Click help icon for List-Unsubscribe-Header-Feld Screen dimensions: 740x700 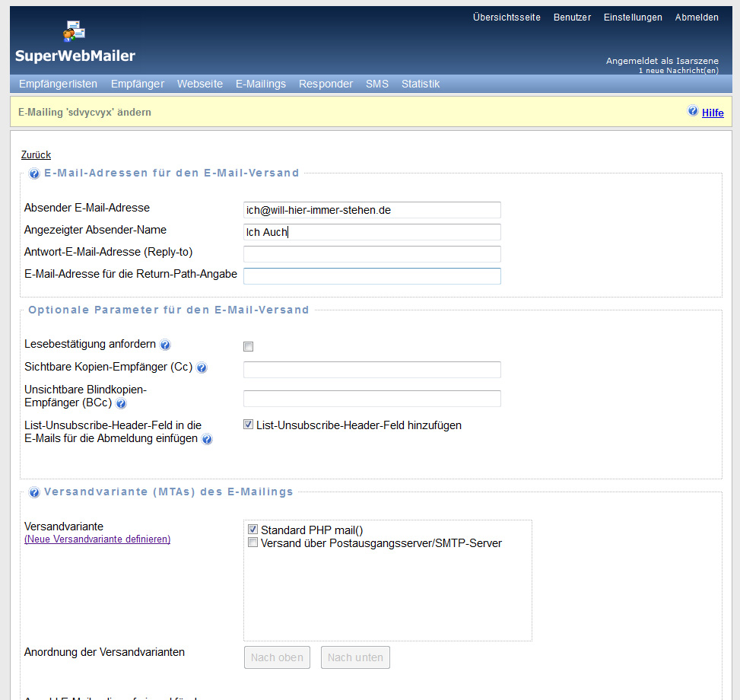207,439
